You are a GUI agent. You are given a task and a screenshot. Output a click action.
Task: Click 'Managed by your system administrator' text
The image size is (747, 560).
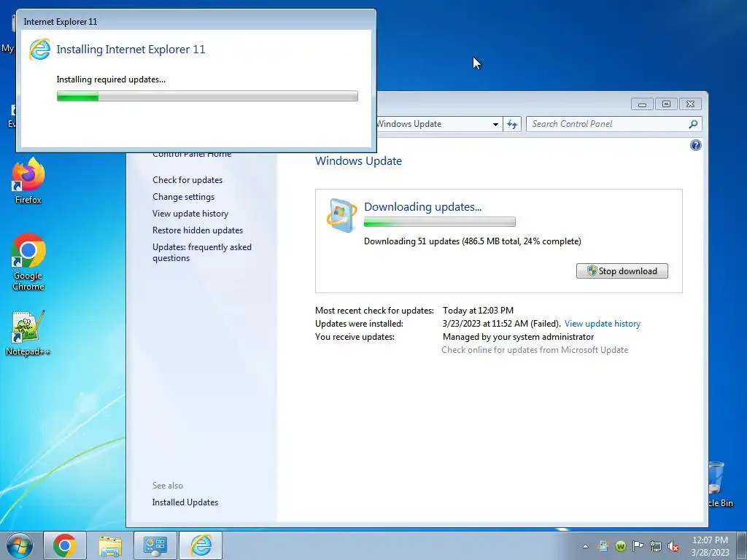519,337
